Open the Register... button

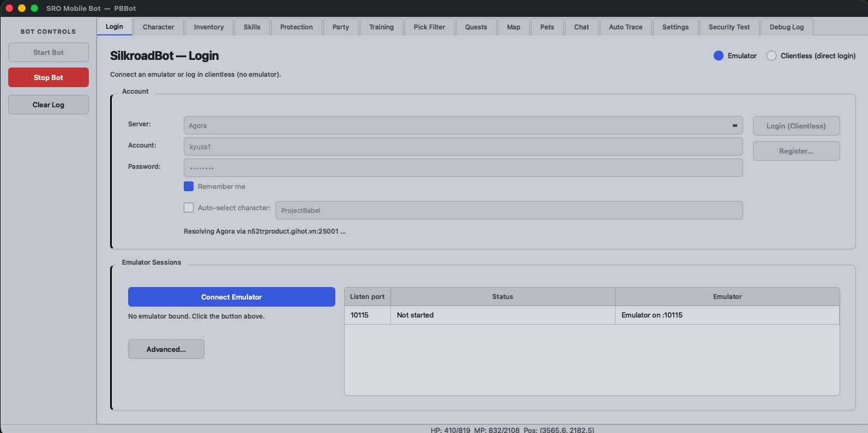(x=796, y=151)
